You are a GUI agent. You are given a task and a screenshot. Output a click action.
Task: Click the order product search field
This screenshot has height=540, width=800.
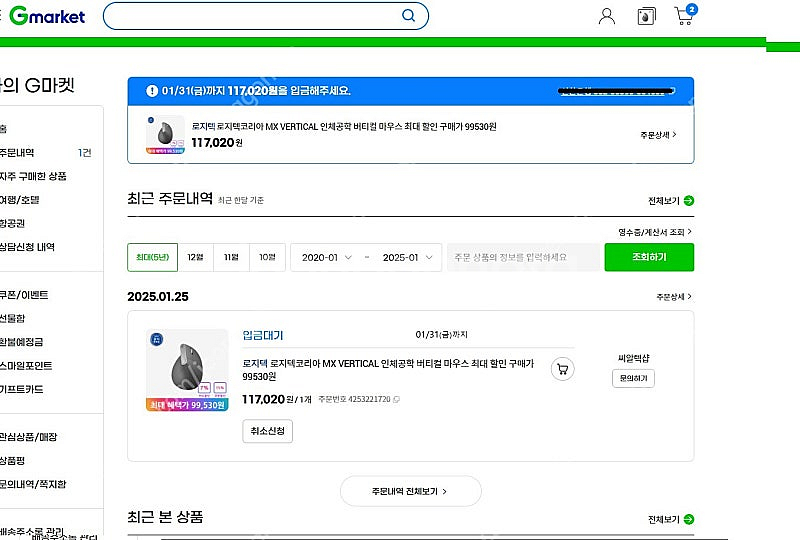pyautogui.click(x=524, y=257)
